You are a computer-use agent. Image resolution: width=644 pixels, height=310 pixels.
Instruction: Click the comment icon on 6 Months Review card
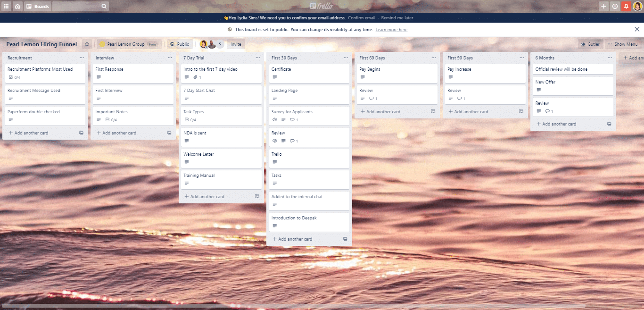click(549, 111)
